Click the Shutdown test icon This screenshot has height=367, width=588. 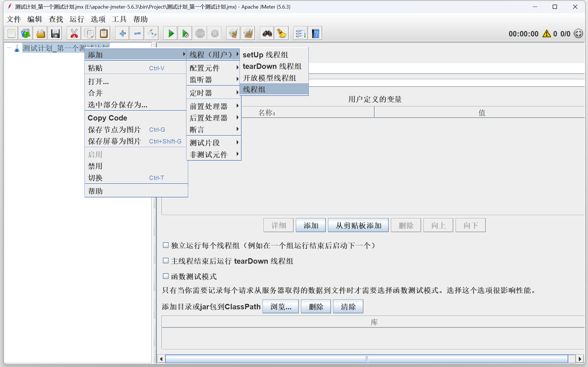pos(215,34)
